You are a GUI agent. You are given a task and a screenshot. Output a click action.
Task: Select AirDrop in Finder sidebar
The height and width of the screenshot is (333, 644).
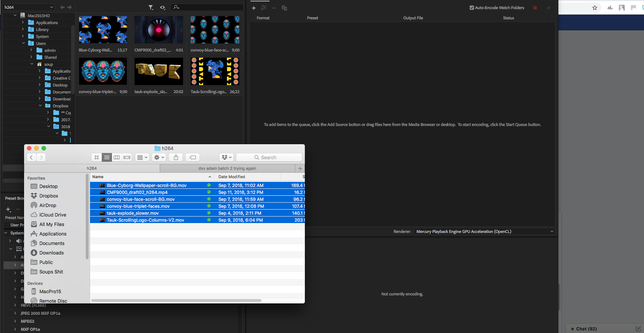pos(47,205)
